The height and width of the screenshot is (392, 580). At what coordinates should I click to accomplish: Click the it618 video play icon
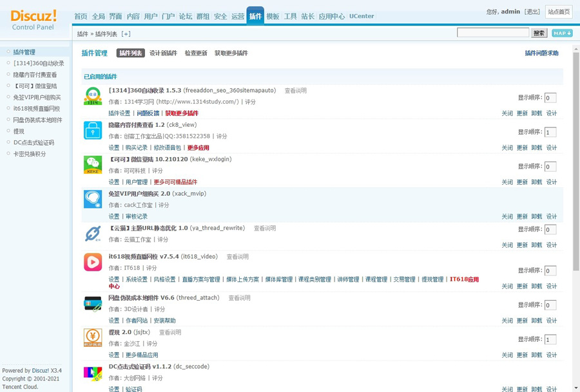93,262
